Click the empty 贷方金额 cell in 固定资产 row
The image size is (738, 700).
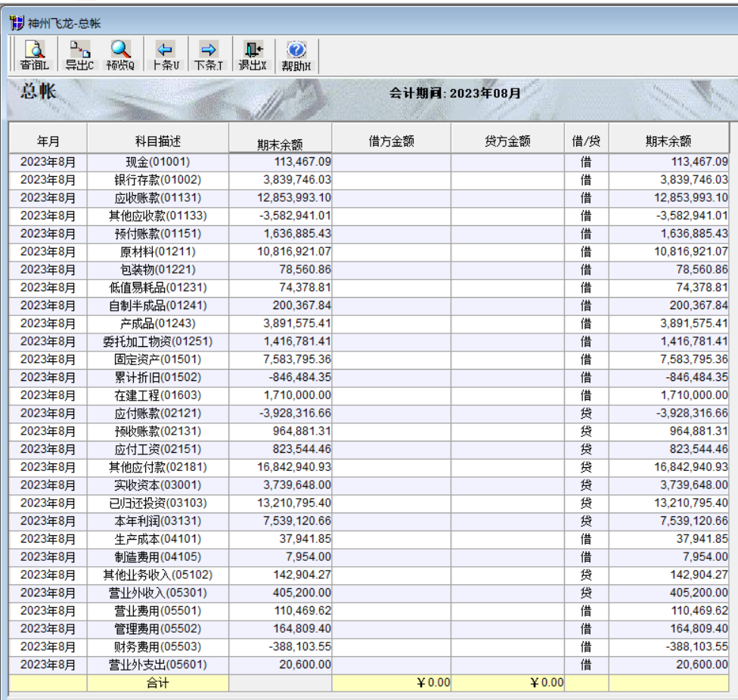pos(507,359)
